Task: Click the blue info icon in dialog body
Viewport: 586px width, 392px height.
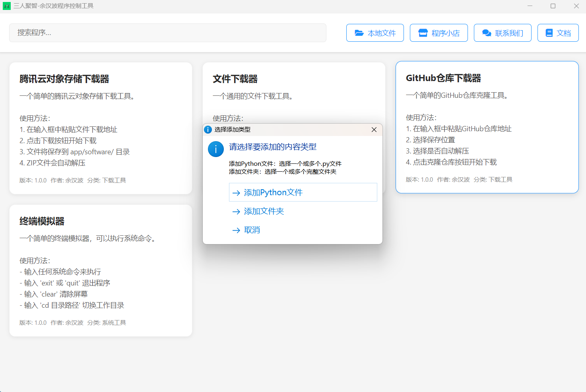Action: click(216, 149)
